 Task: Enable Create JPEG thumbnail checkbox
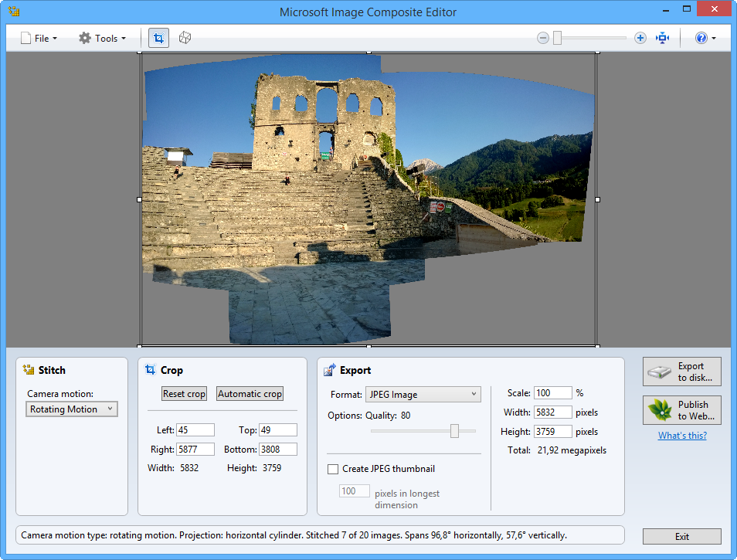pos(333,469)
